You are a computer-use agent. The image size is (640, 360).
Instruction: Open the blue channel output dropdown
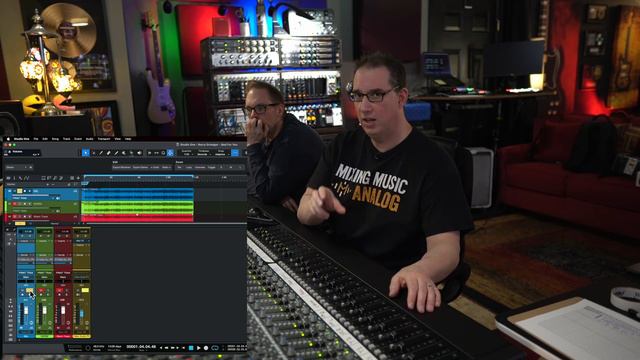point(26,277)
